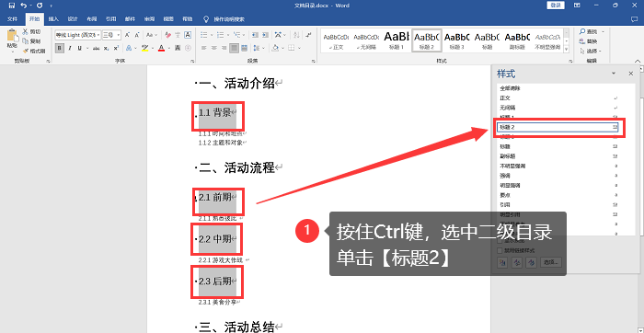This screenshot has height=333, width=644.
Task: Sort paragraphs icon
Action: coord(295,35)
